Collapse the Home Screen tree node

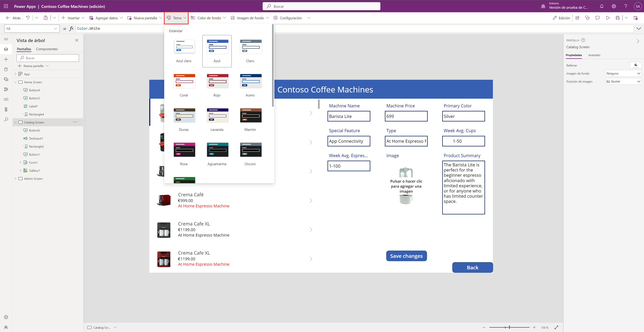point(15,82)
